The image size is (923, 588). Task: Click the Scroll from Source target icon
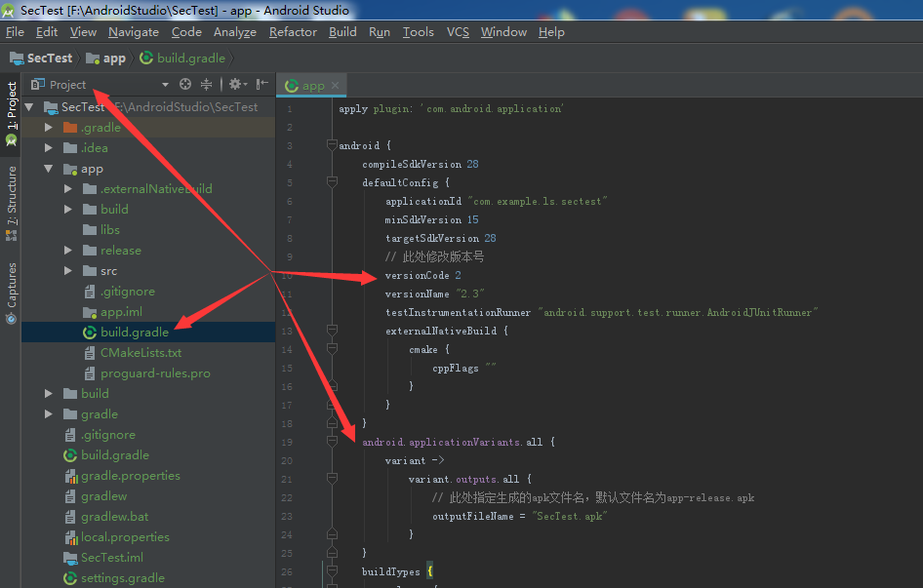185,85
